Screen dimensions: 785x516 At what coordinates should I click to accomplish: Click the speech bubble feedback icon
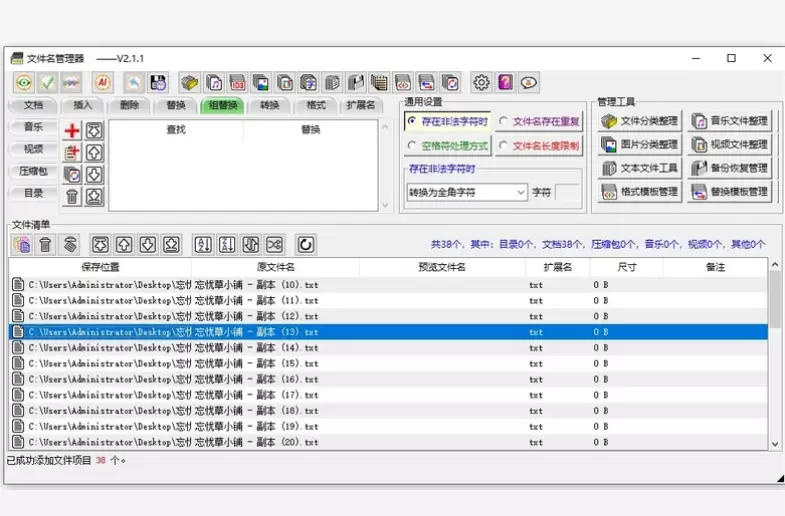pyautogui.click(x=529, y=83)
